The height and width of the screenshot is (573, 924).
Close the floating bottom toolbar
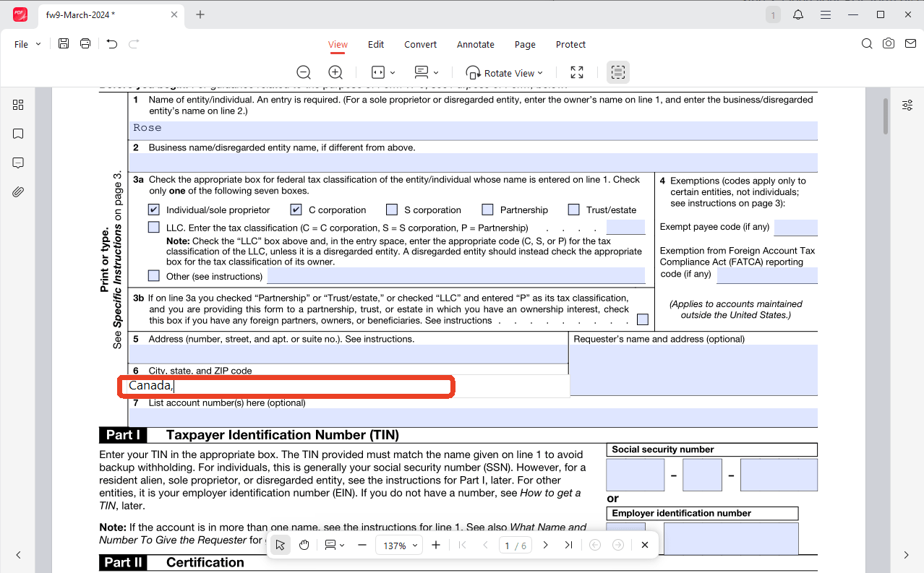coord(644,545)
